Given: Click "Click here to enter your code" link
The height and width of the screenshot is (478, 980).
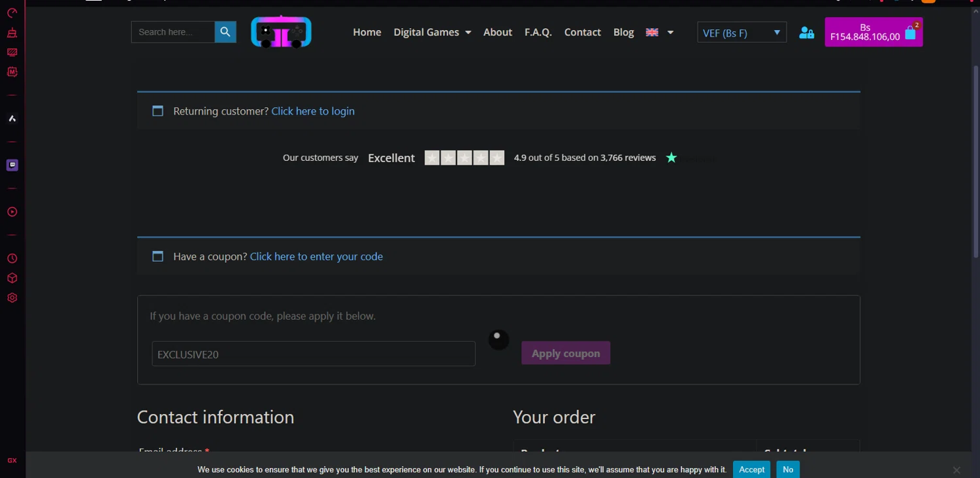Looking at the screenshot, I should pos(316,256).
